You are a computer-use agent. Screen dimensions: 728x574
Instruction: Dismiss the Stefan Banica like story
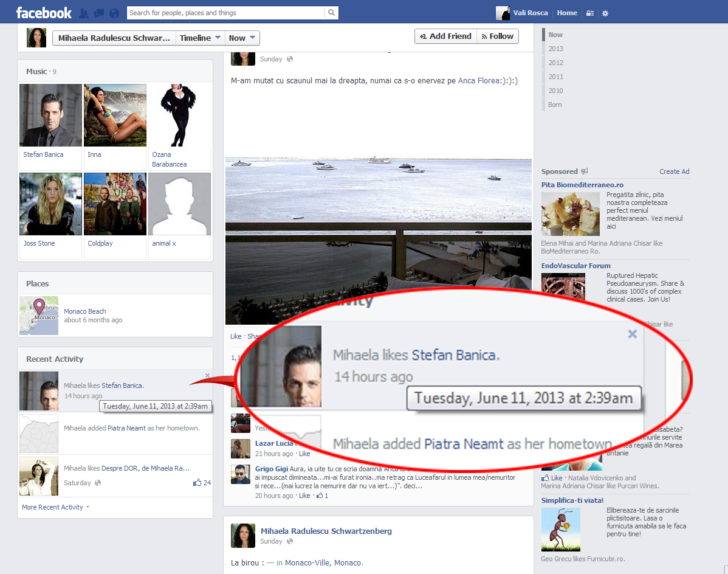pos(207,375)
